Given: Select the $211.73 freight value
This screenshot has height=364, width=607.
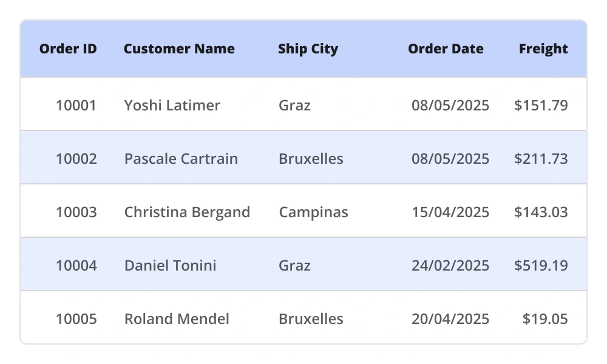Looking at the screenshot, I should click(541, 159).
